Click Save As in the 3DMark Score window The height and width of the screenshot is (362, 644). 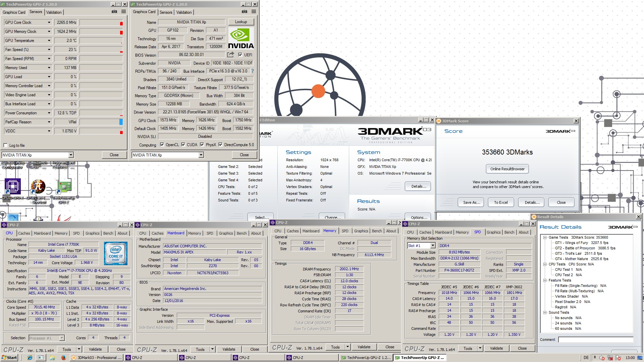click(472, 202)
